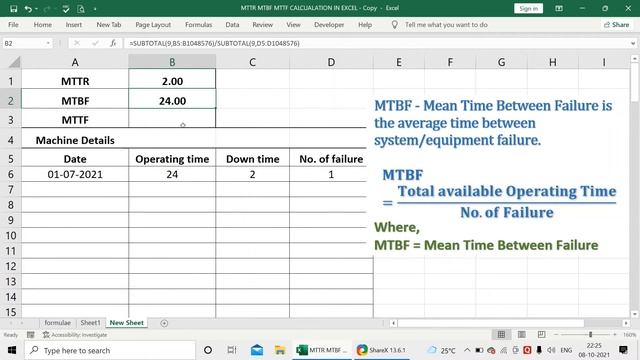
Task: Click the Enter checkmark formula bar icon
Action: (x=95, y=43)
